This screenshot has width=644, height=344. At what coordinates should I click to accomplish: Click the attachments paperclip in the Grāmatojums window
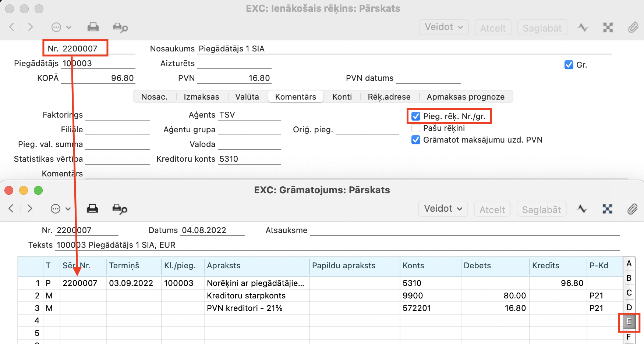point(632,209)
